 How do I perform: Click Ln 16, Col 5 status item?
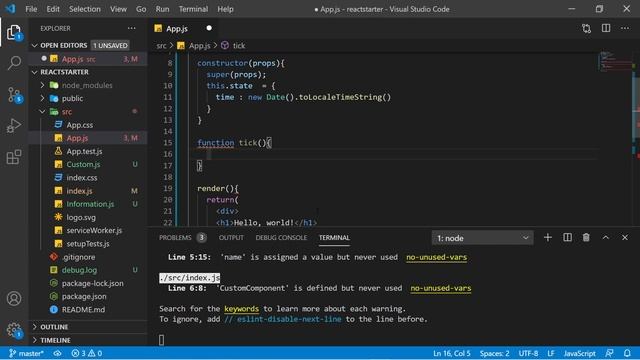coord(451,353)
